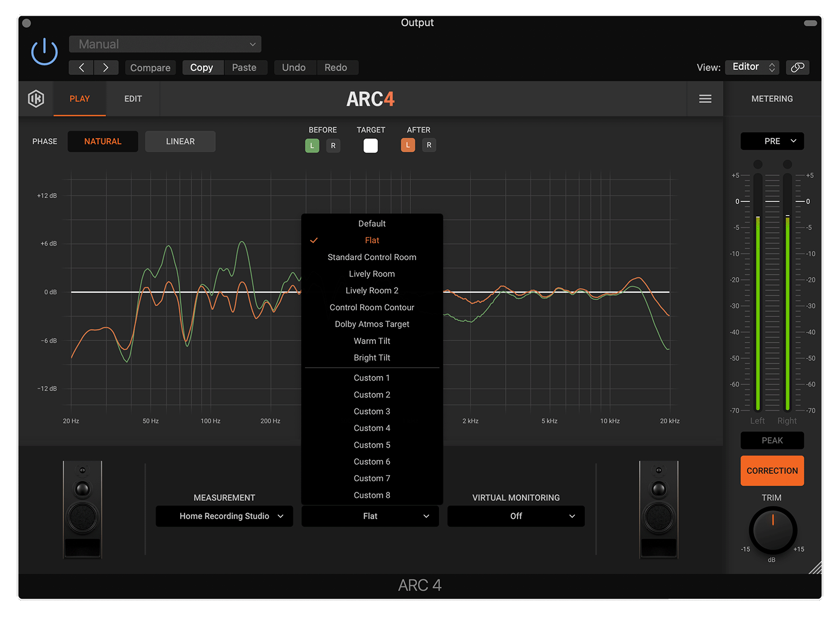Open the PRE metering dropdown

[772, 141]
